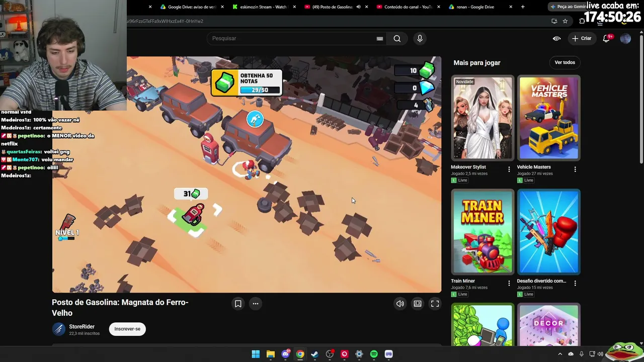Open a new browser tab
The height and width of the screenshot is (362, 644).
coord(523,7)
